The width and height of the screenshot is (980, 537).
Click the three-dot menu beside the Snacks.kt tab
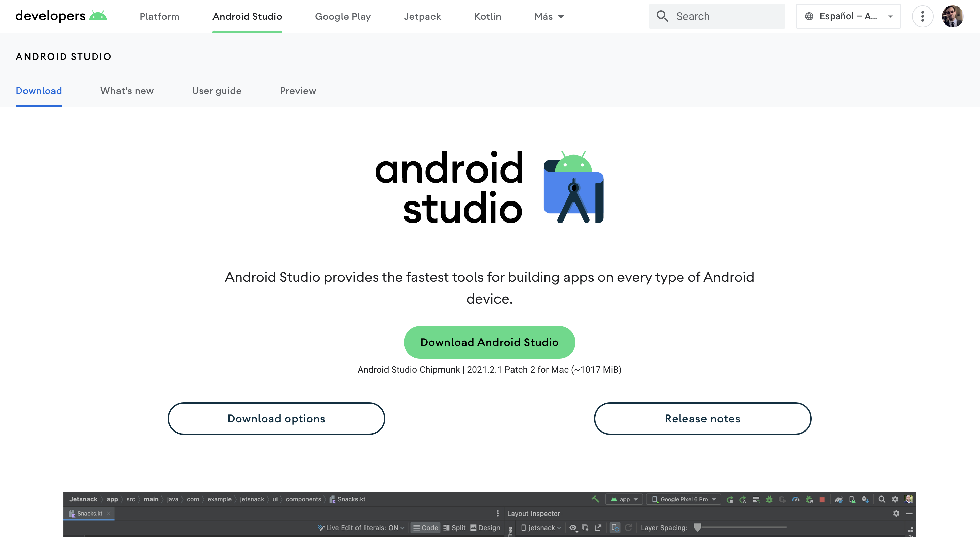pos(497,514)
